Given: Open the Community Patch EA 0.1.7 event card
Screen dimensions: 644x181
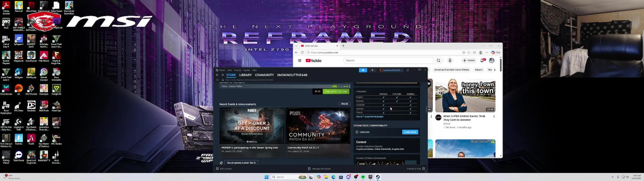Looking at the screenshot, I should pyautogui.click(x=318, y=133).
